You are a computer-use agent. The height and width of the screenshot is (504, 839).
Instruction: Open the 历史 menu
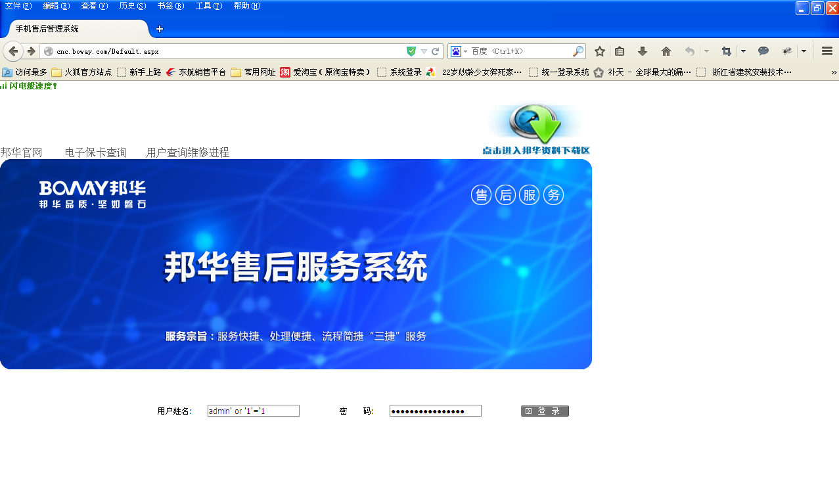pyautogui.click(x=133, y=6)
